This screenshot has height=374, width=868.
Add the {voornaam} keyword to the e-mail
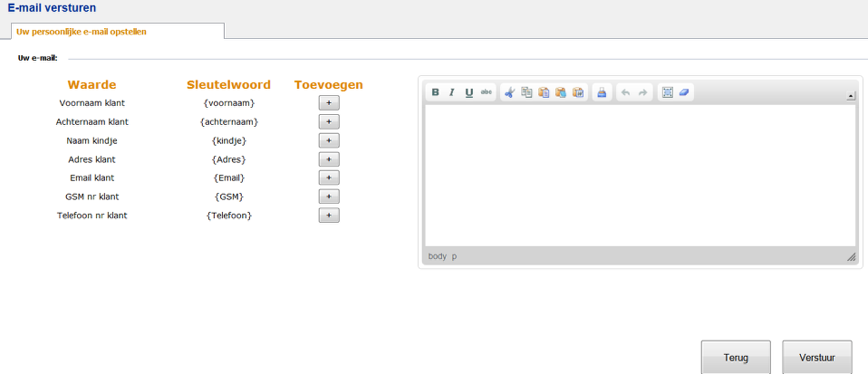point(329,103)
